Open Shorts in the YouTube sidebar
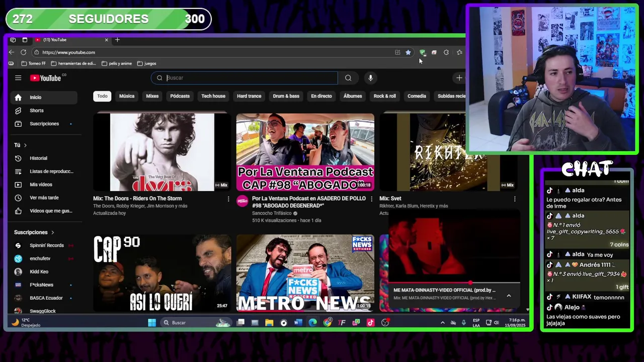Image resolution: width=644 pixels, height=362 pixels. coord(45,111)
